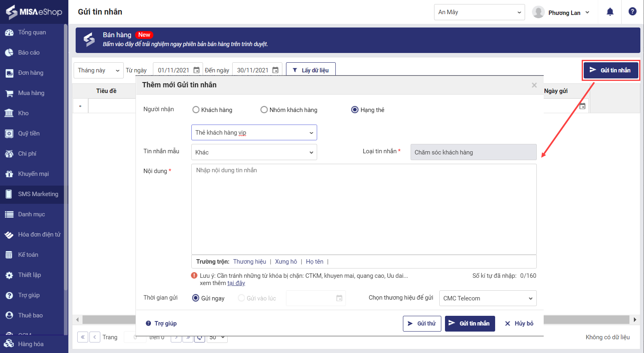Choose the Gửi vào lúc radio option
The width and height of the screenshot is (644, 353).
pyautogui.click(x=241, y=298)
